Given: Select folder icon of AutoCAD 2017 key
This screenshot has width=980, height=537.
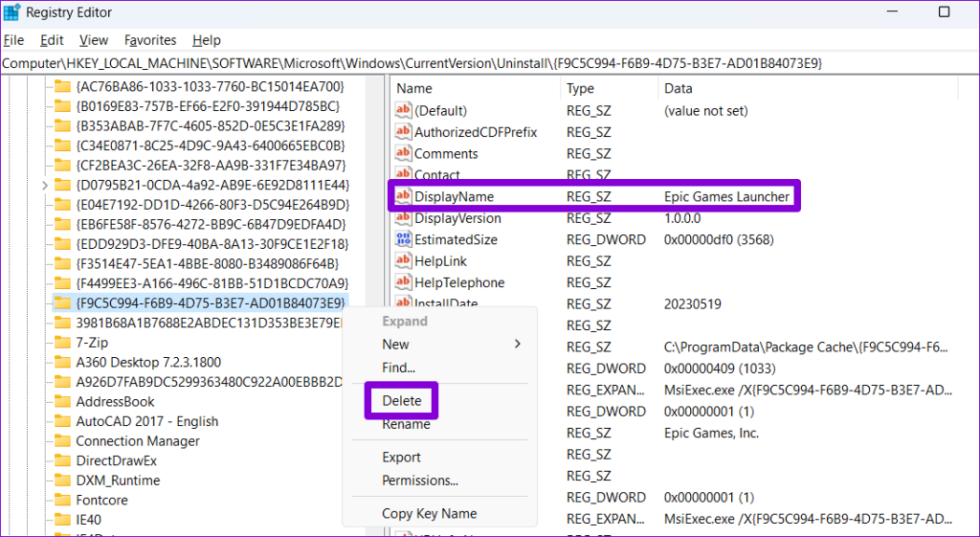Looking at the screenshot, I should [x=62, y=421].
